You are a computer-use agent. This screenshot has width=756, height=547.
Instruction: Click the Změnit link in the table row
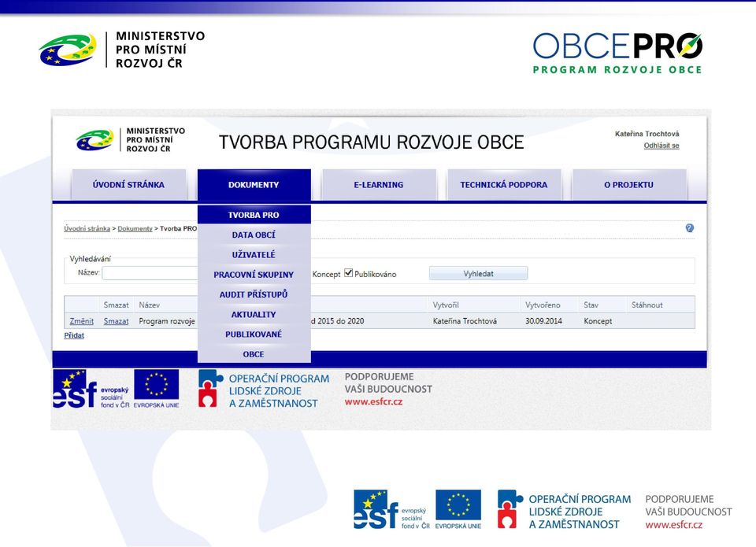[x=81, y=321]
